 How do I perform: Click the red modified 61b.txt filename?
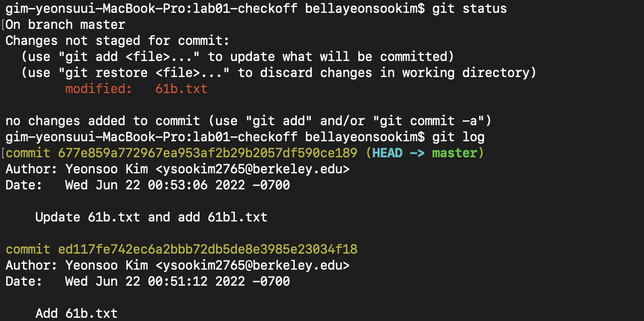click(181, 89)
